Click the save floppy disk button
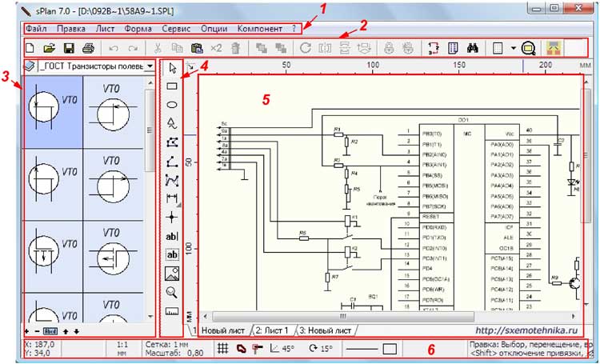Screen dimensions: 600x364 [69, 48]
